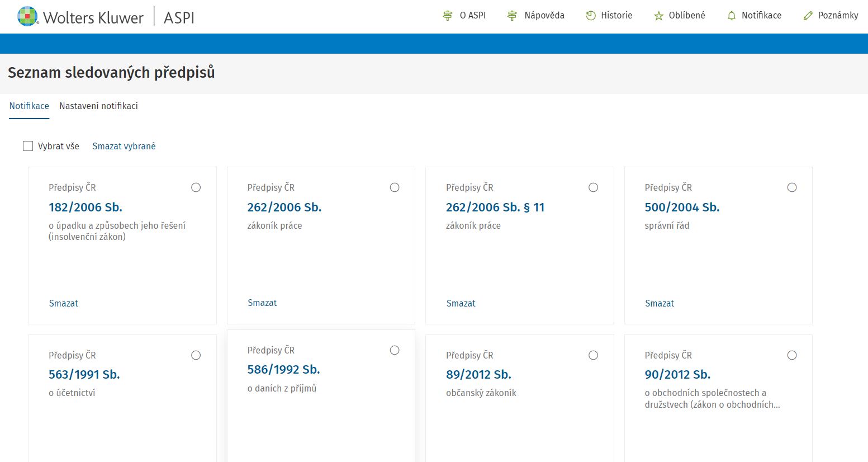Open Notifikace bell icon

coord(732,16)
